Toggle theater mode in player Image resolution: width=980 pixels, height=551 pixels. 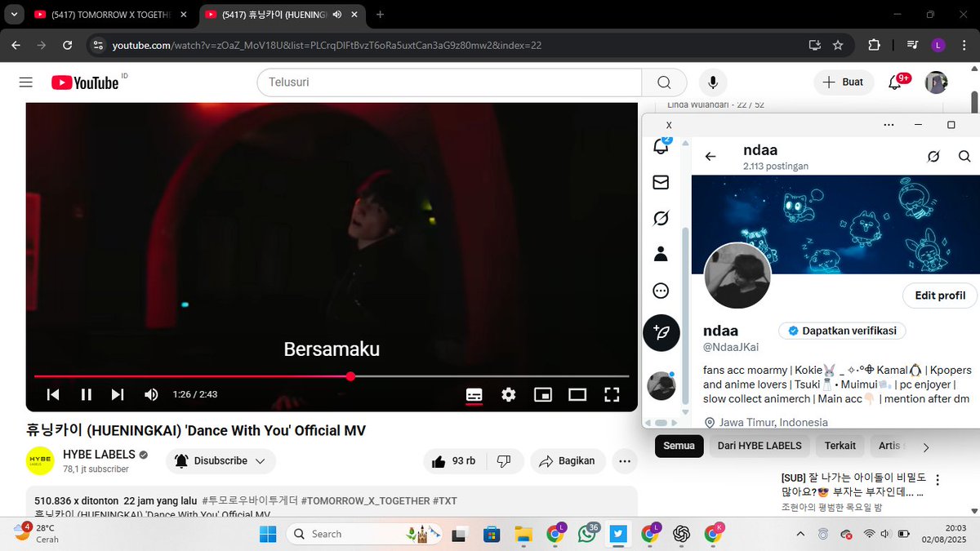577,394
